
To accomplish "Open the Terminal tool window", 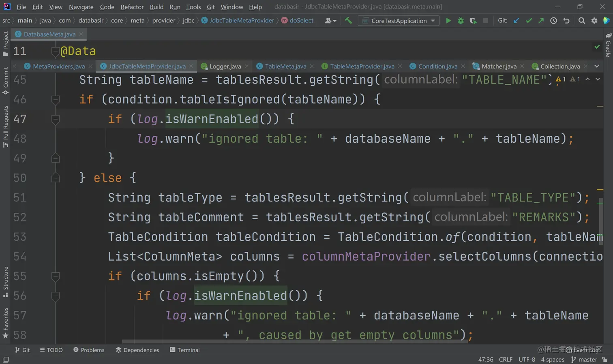I will pos(185,350).
